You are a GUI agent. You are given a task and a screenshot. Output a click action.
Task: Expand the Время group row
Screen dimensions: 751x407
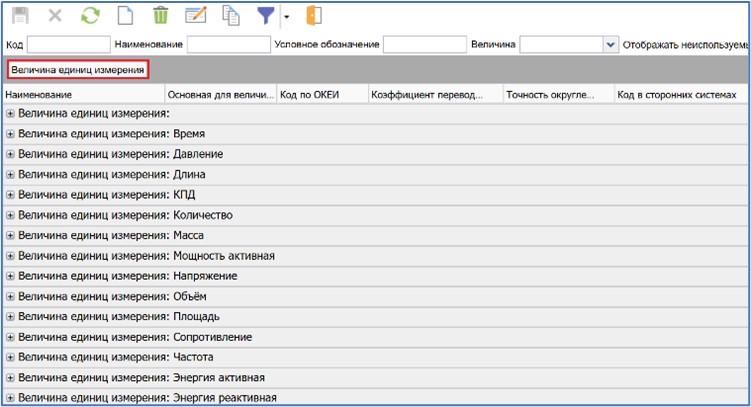point(11,134)
